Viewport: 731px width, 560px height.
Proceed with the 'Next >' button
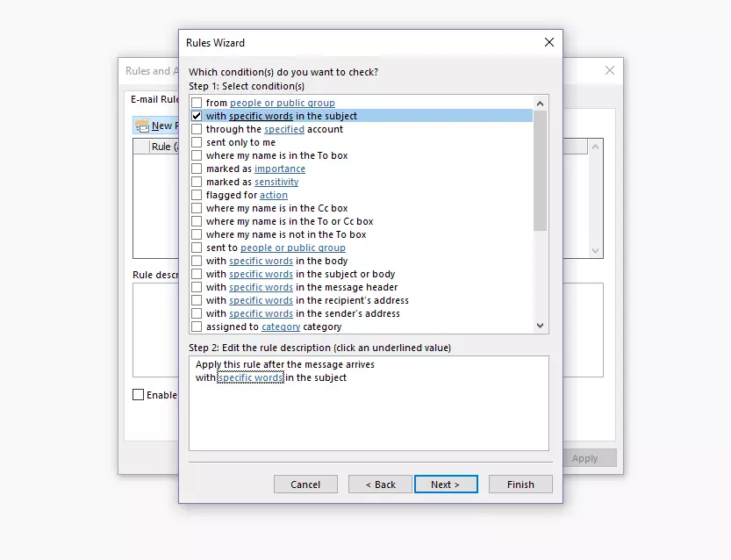click(x=446, y=485)
